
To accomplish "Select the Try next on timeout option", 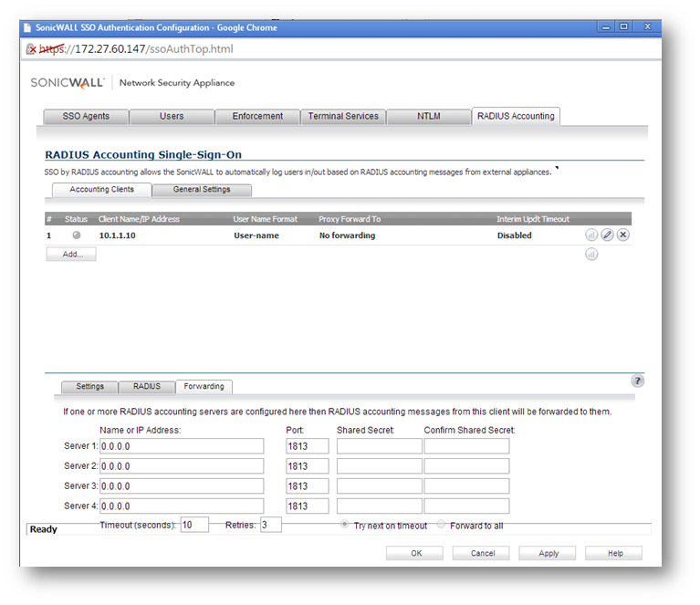I will click(x=345, y=525).
